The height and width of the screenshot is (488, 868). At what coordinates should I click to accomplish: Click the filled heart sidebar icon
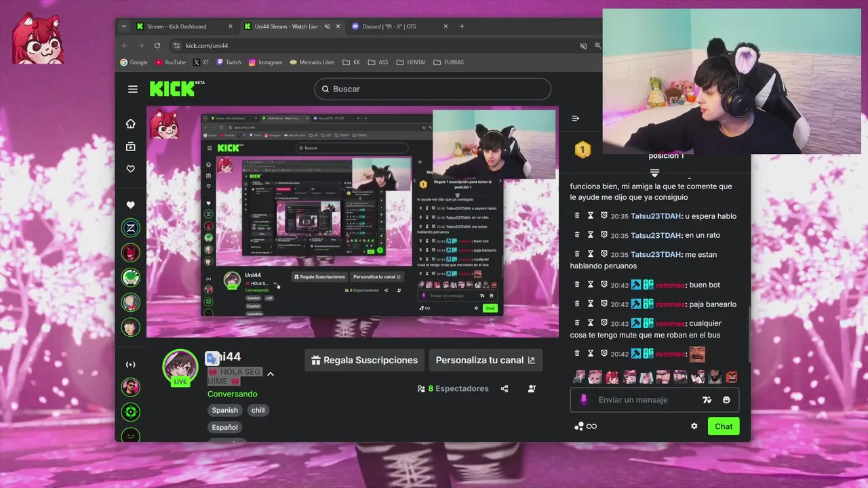(131, 205)
